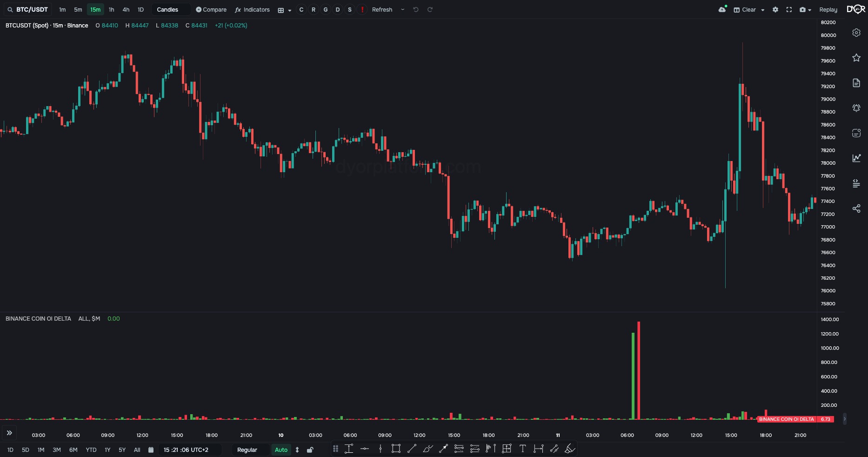Click the DYOR logo
Screen dimensions: 868x457
856,9
